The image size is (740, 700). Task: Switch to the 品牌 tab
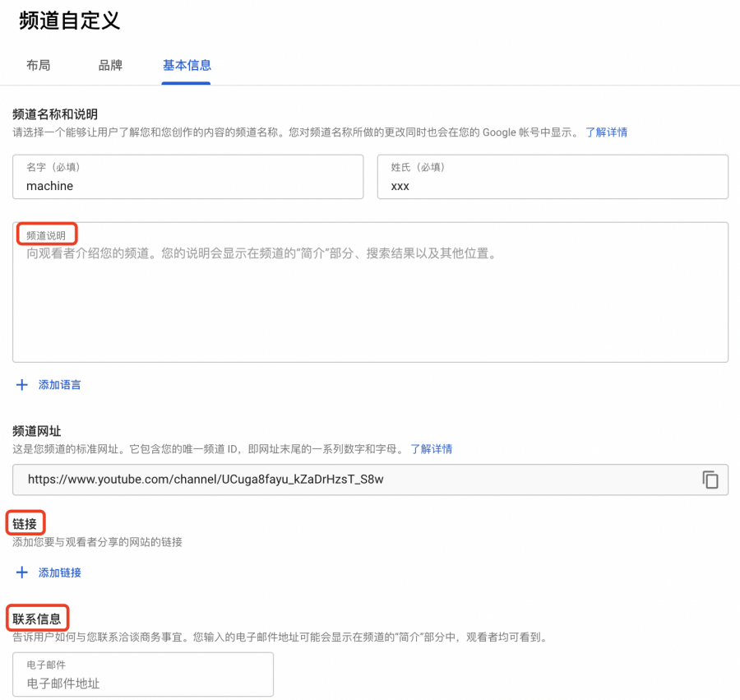pos(110,65)
